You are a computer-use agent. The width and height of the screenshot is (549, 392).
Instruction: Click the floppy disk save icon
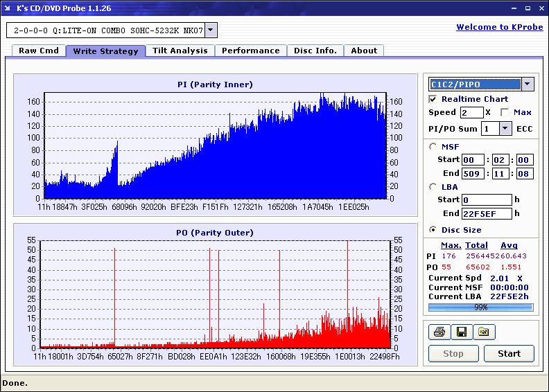click(461, 332)
